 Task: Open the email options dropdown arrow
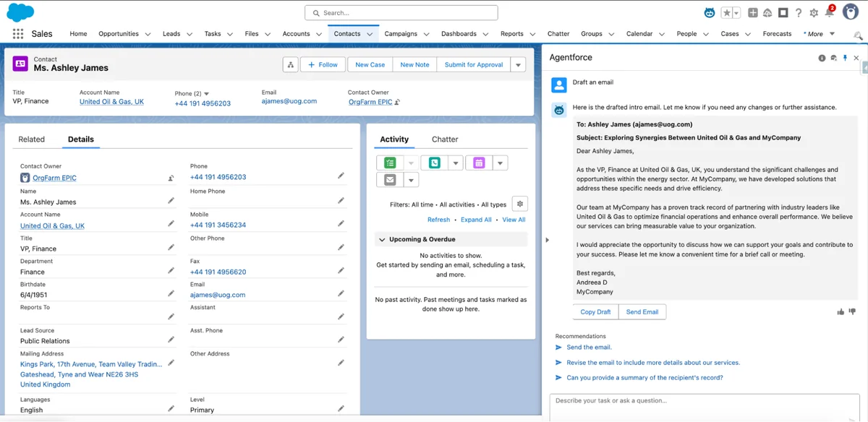pos(411,180)
